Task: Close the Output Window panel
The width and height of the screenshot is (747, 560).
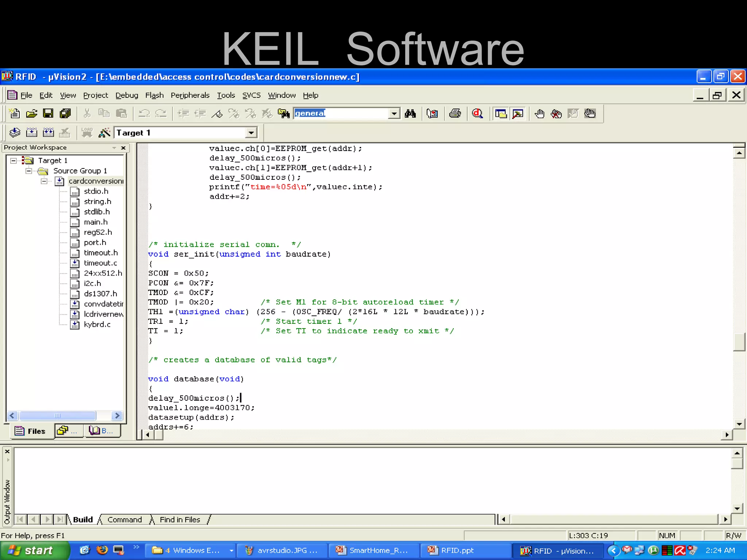Action: [x=7, y=451]
